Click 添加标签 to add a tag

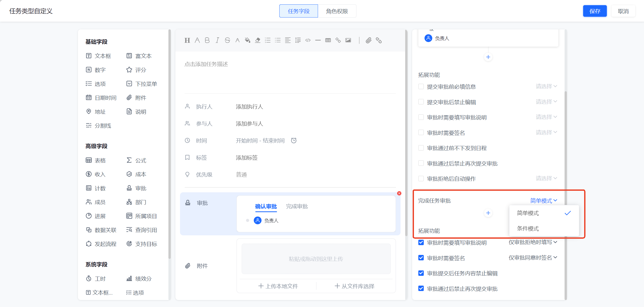click(x=247, y=158)
